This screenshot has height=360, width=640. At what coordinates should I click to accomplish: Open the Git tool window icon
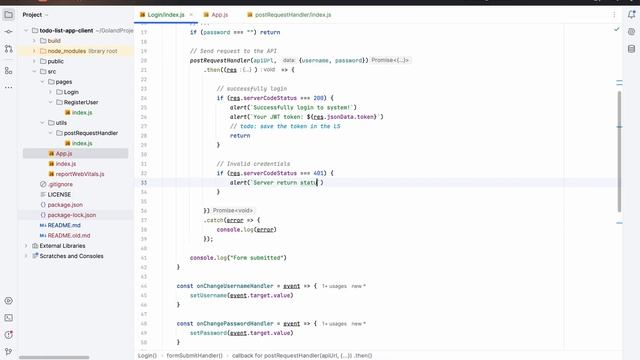[9, 351]
